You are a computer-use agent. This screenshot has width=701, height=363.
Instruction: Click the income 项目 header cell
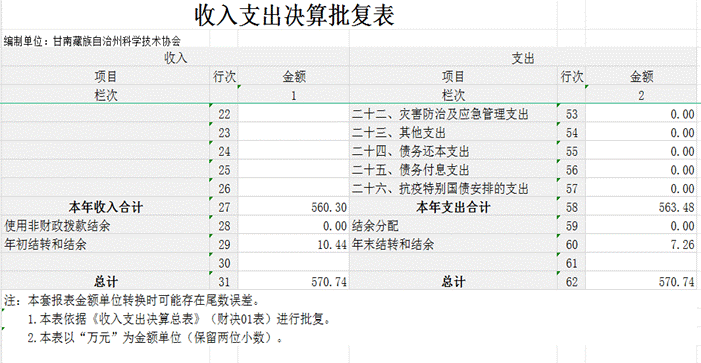105,77
